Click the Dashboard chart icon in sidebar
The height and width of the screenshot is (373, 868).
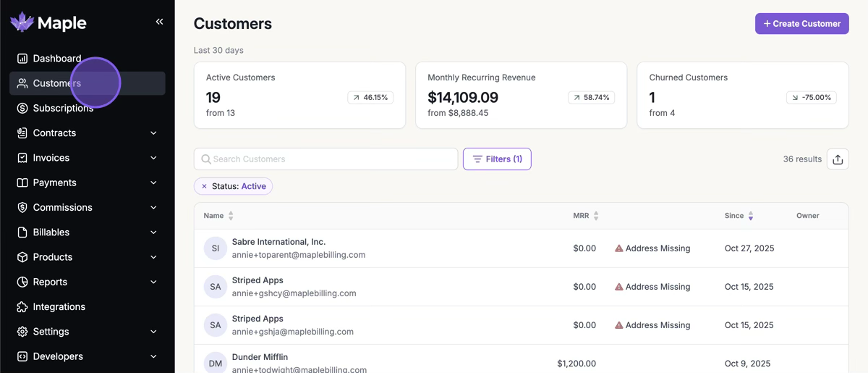pos(22,59)
